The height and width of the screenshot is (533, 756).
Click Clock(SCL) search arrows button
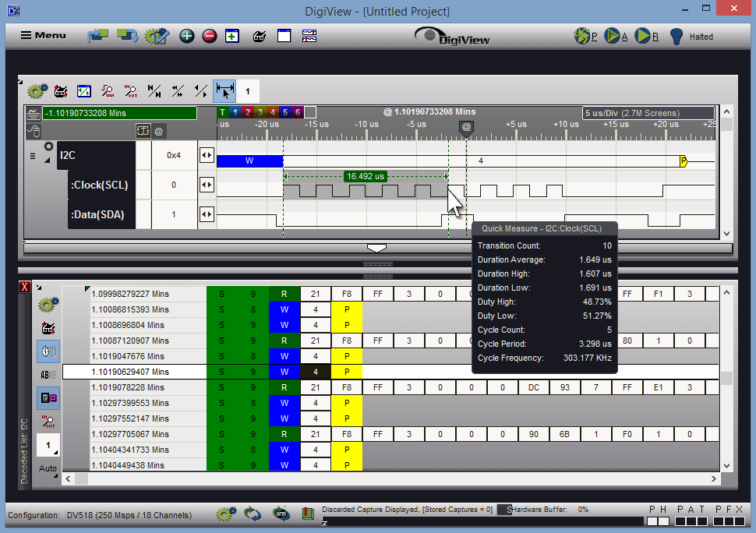coord(207,185)
